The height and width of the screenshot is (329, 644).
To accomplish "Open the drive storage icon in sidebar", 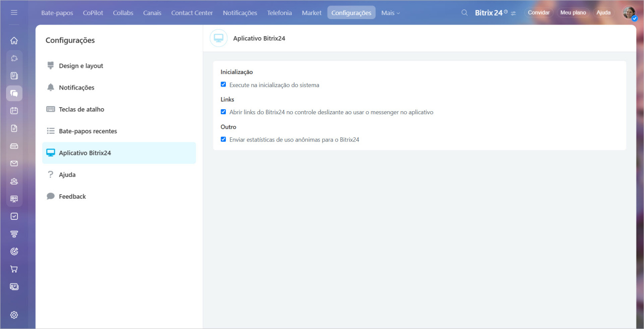I will click(x=14, y=146).
